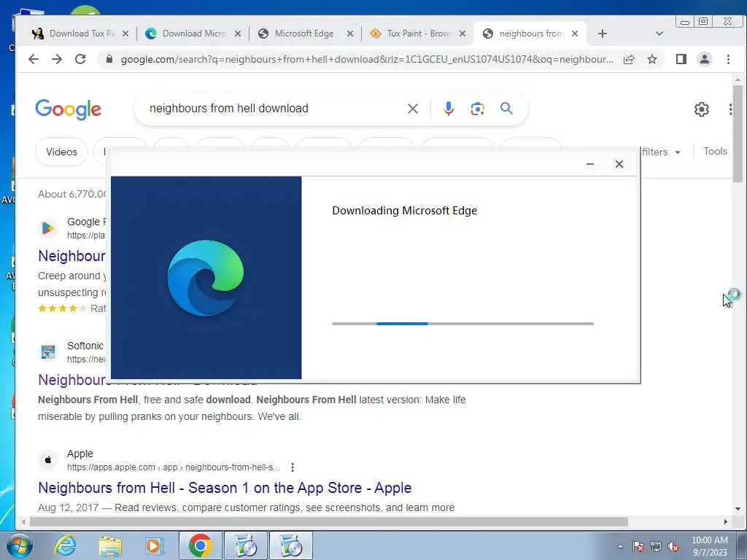Reload the Google search page
The width and height of the screenshot is (747, 560).
tap(80, 59)
